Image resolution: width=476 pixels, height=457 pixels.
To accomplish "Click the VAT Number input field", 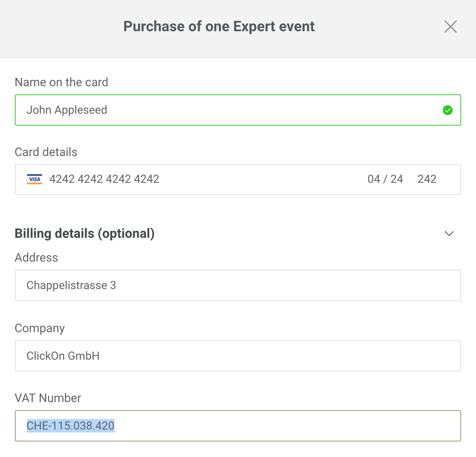I will coord(238,426).
